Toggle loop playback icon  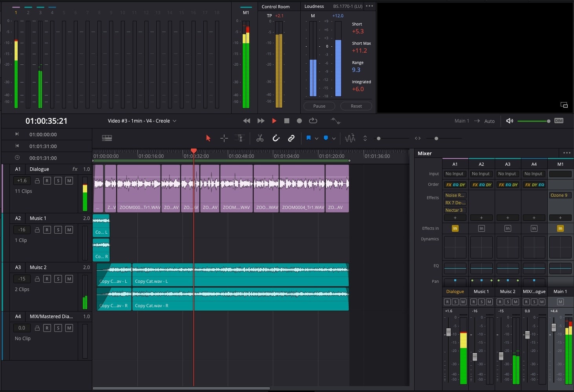point(313,121)
